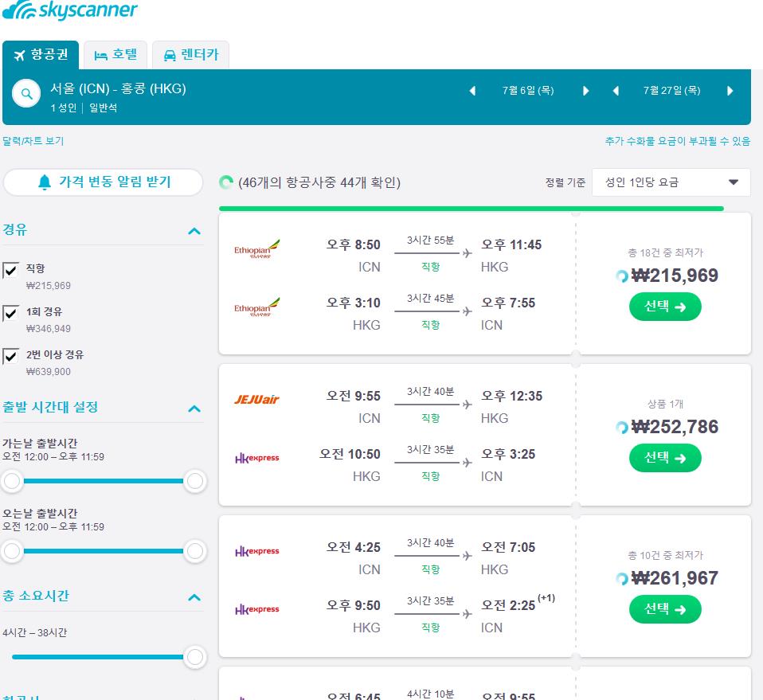Click the 총 소요시간 slider handle
Screen dimensions: 763x700
tap(195, 657)
